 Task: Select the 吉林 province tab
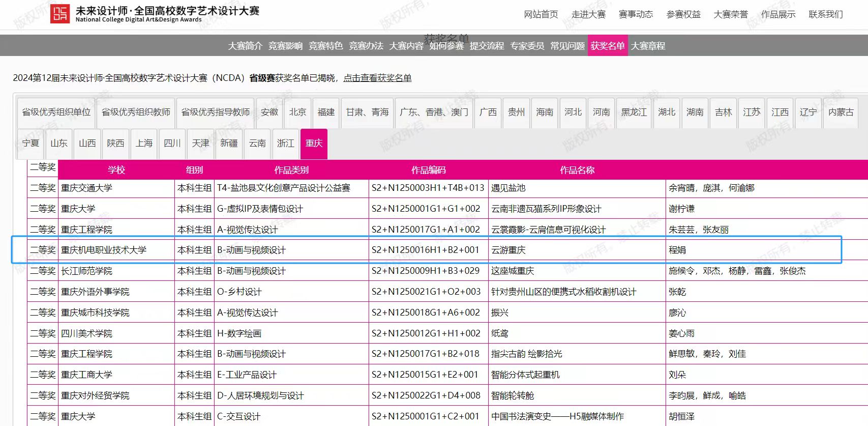723,112
